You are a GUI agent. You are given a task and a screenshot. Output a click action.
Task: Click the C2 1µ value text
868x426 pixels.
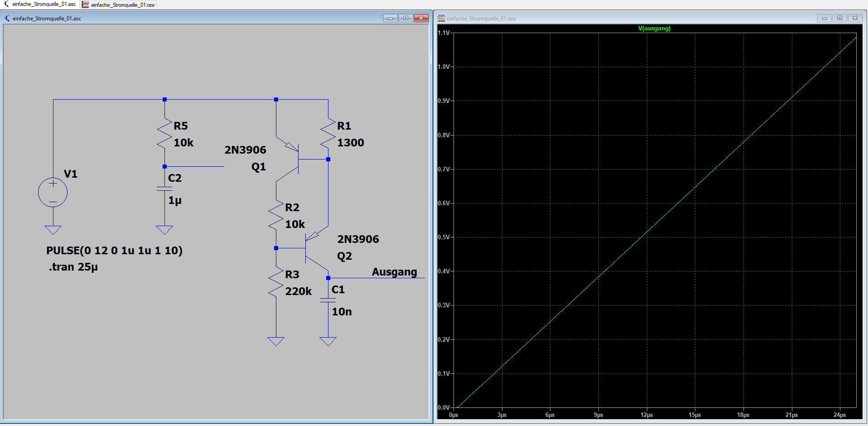[x=175, y=200]
